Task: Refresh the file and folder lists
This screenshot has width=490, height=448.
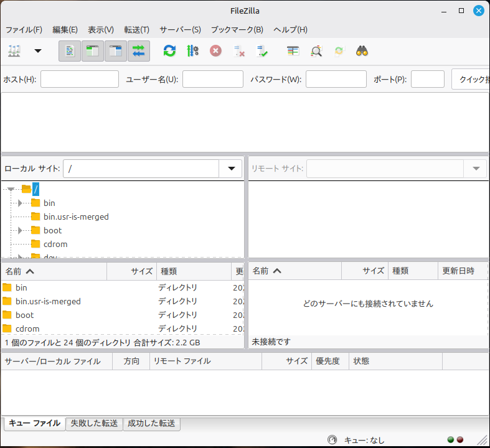Action: [x=169, y=51]
